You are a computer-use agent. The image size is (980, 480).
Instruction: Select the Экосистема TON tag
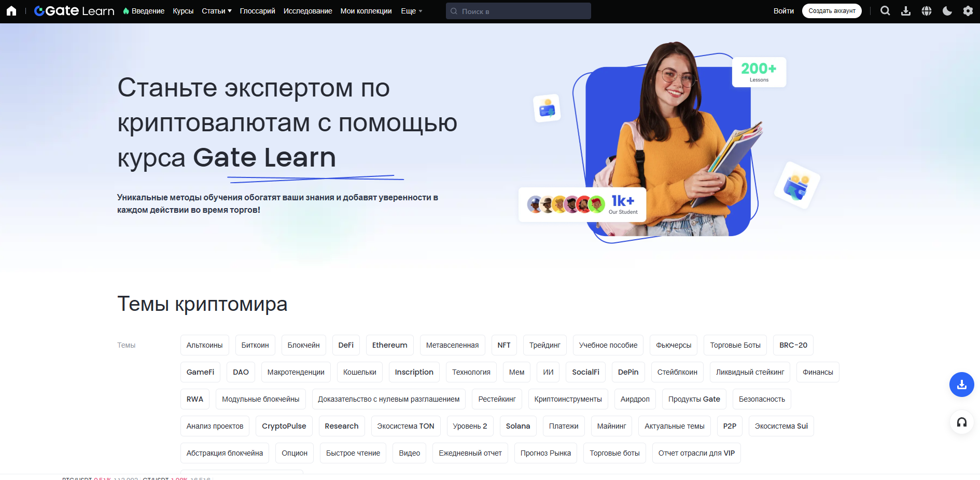pyautogui.click(x=406, y=426)
